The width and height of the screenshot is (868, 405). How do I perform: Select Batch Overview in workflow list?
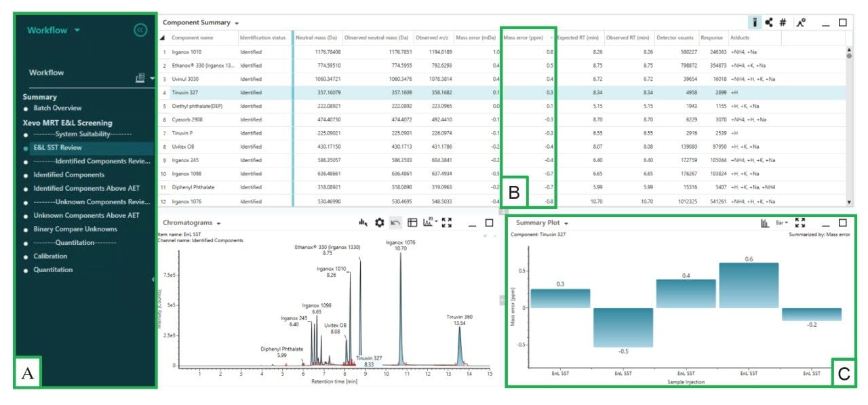pos(58,108)
